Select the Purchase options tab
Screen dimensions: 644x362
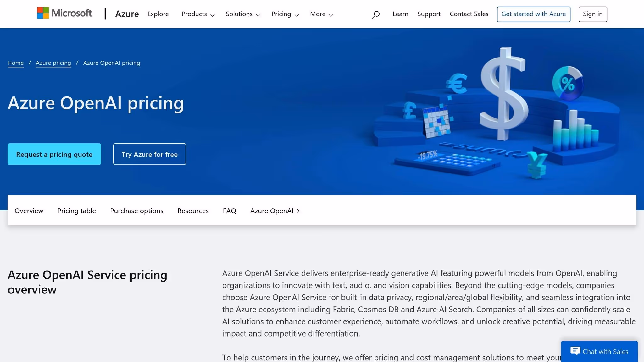136,211
